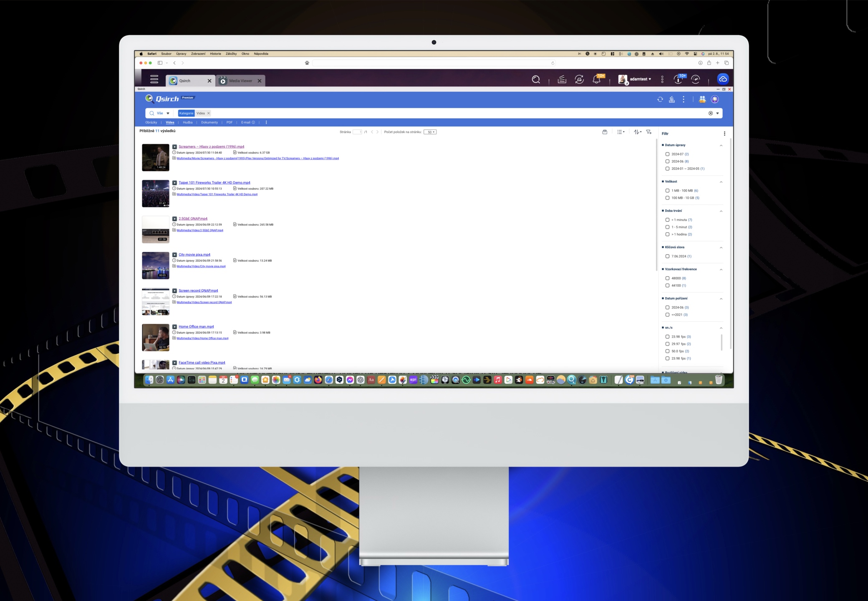Screen dimensions: 868x601
Task: Tick the 48000 sample rate checkbox
Action: pyautogui.click(x=667, y=278)
